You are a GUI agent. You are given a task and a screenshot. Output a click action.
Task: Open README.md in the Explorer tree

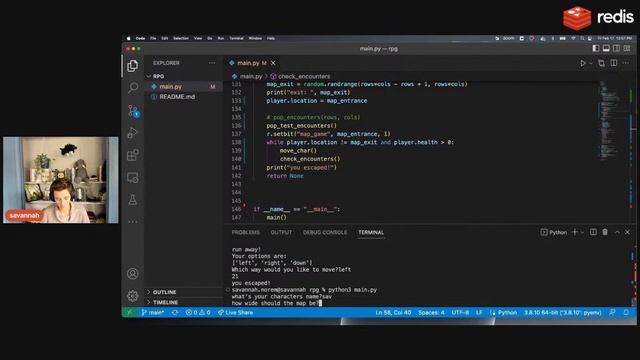click(x=184, y=97)
